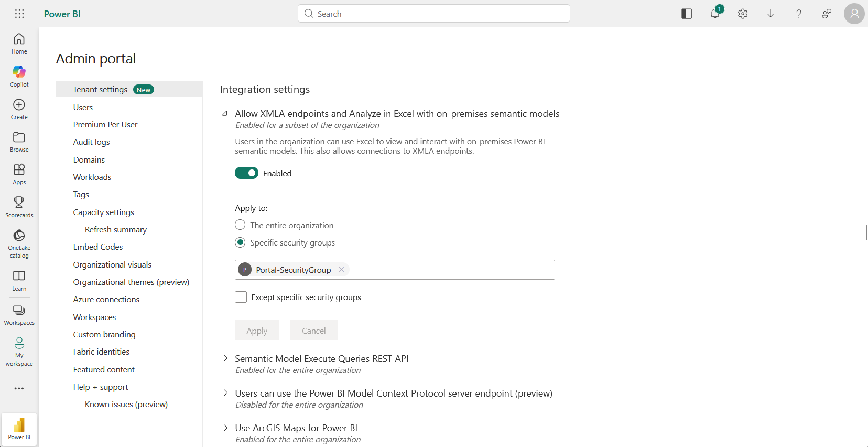Collapse the Allow XMLA endpoints setting

point(225,114)
